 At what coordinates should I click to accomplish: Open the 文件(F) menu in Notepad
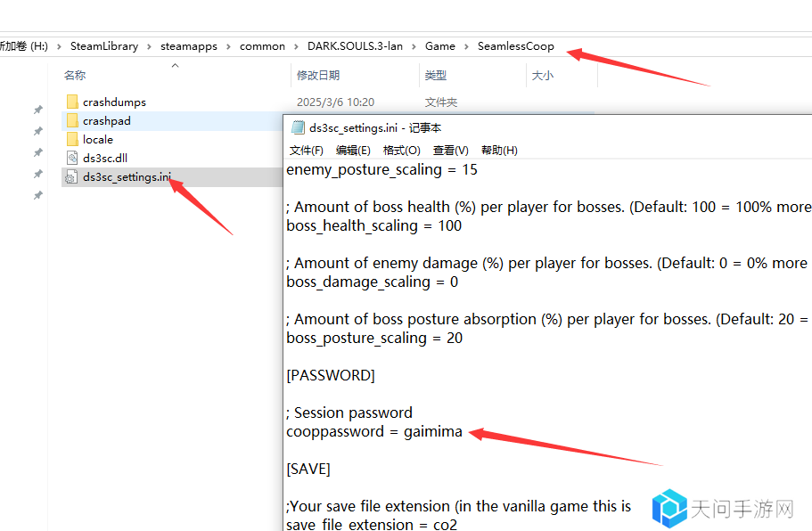click(306, 151)
